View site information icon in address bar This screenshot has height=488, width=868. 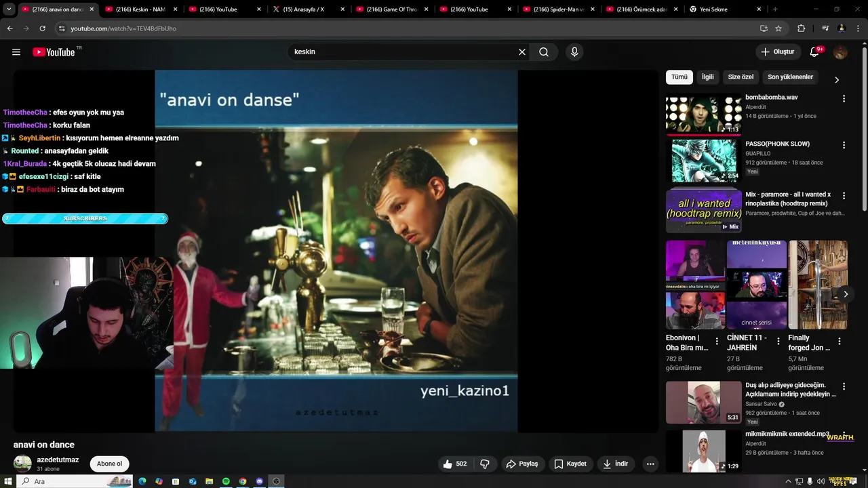62,28
